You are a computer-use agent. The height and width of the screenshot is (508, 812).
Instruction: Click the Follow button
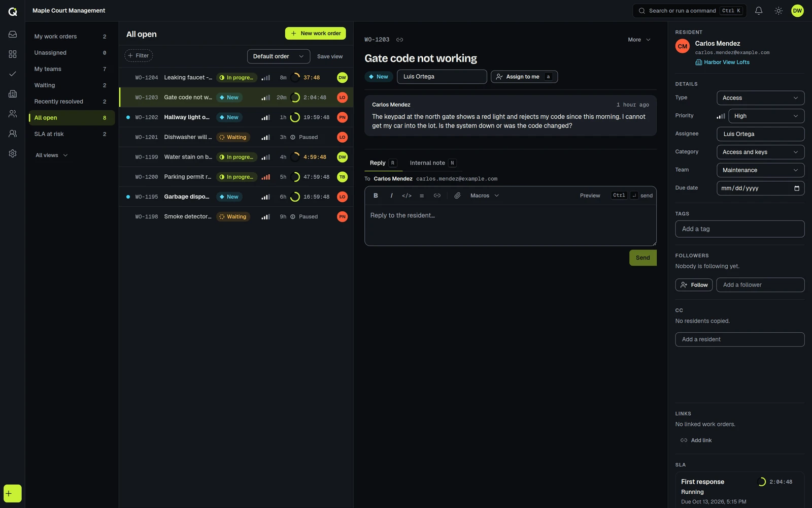click(x=694, y=285)
